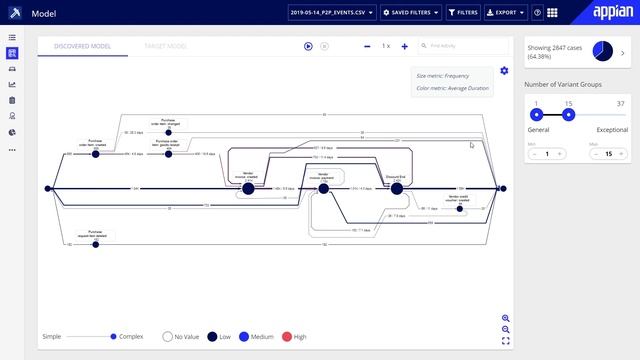This screenshot has height=360, width=640.
Task: Click the zoom-in magnifier icon
Action: pyautogui.click(x=506, y=318)
